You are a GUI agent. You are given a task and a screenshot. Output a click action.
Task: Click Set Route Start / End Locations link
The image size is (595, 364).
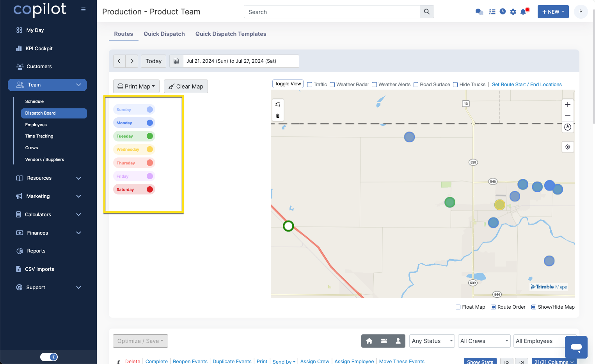click(527, 85)
